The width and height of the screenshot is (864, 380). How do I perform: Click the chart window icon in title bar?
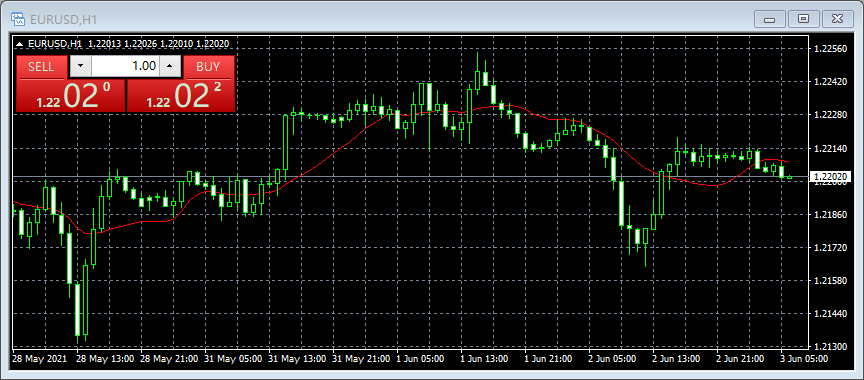pyautogui.click(x=18, y=19)
